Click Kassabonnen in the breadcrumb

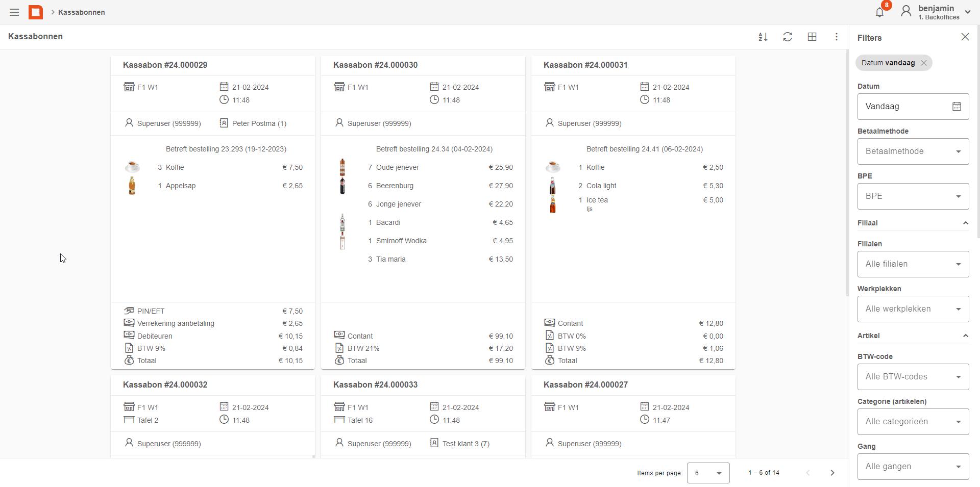coord(82,12)
